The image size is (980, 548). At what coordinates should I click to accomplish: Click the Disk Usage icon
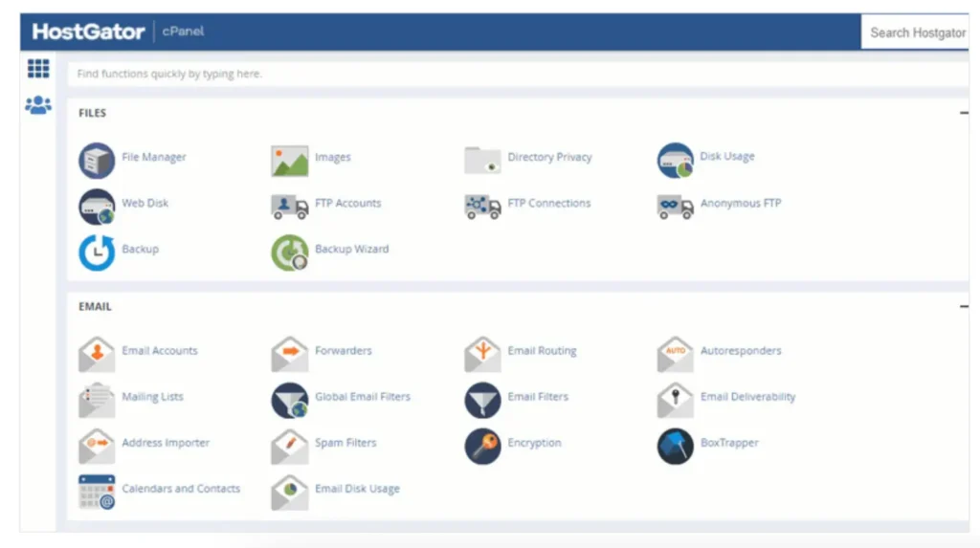click(675, 161)
